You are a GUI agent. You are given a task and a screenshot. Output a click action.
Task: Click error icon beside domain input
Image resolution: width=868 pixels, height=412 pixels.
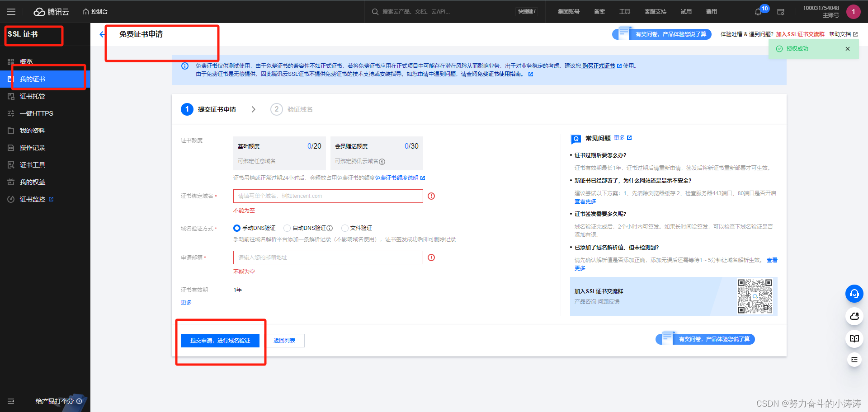click(431, 196)
